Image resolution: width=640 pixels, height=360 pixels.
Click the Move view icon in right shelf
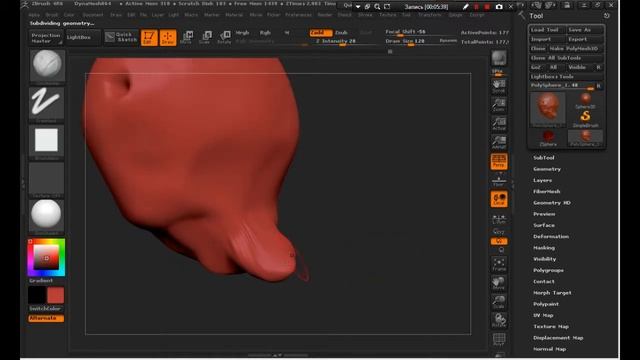click(x=499, y=283)
